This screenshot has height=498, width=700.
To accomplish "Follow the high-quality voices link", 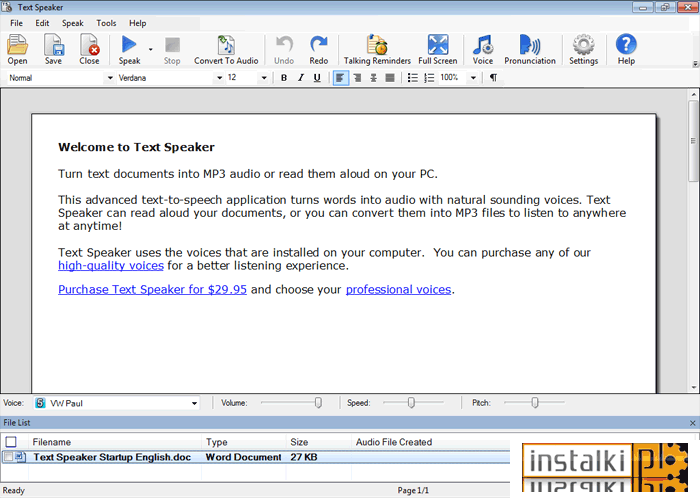I will (111, 266).
